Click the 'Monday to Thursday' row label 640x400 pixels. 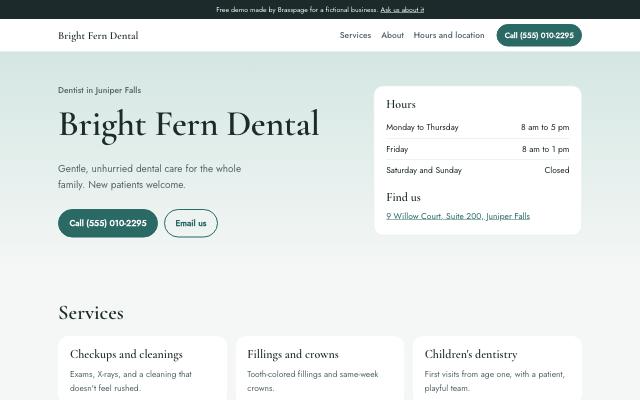point(422,127)
